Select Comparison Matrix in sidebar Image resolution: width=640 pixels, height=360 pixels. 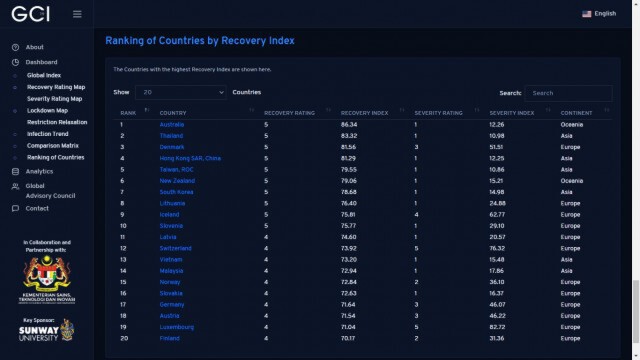(x=53, y=146)
